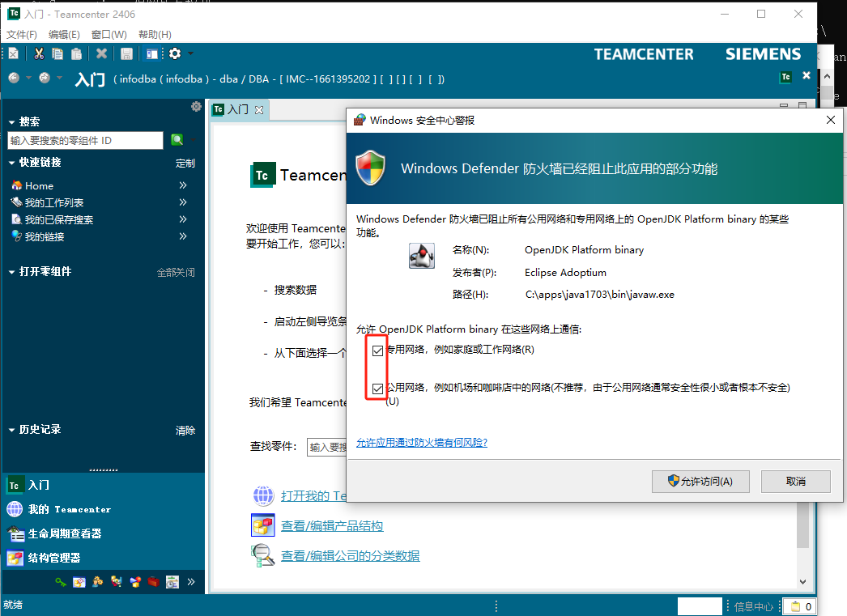Click the gear icon atop navigation pane

[196, 106]
